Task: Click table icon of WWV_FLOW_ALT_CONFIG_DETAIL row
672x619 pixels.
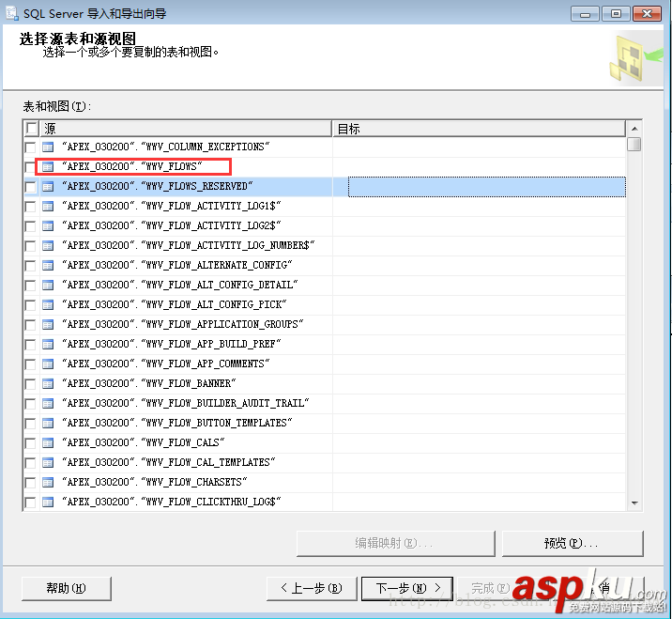Action: pyautogui.click(x=48, y=286)
